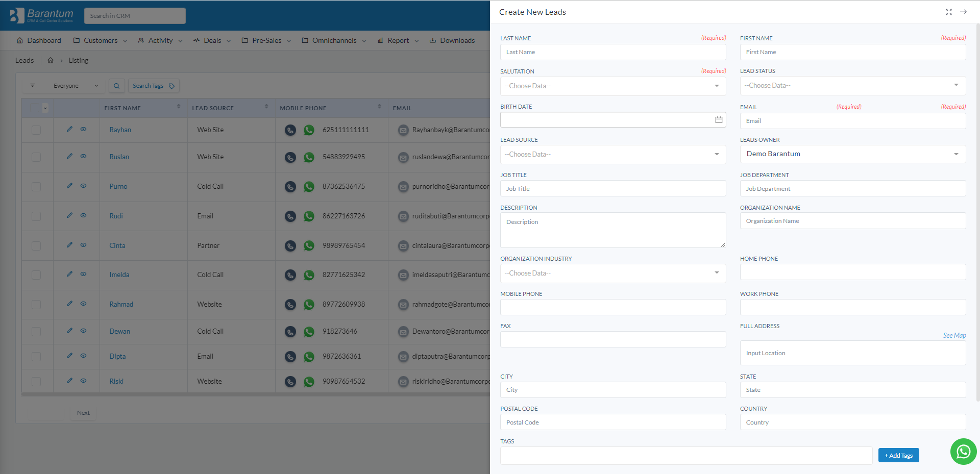Select the Purno row checkbox
This screenshot has width=980, height=474.
(x=36, y=187)
